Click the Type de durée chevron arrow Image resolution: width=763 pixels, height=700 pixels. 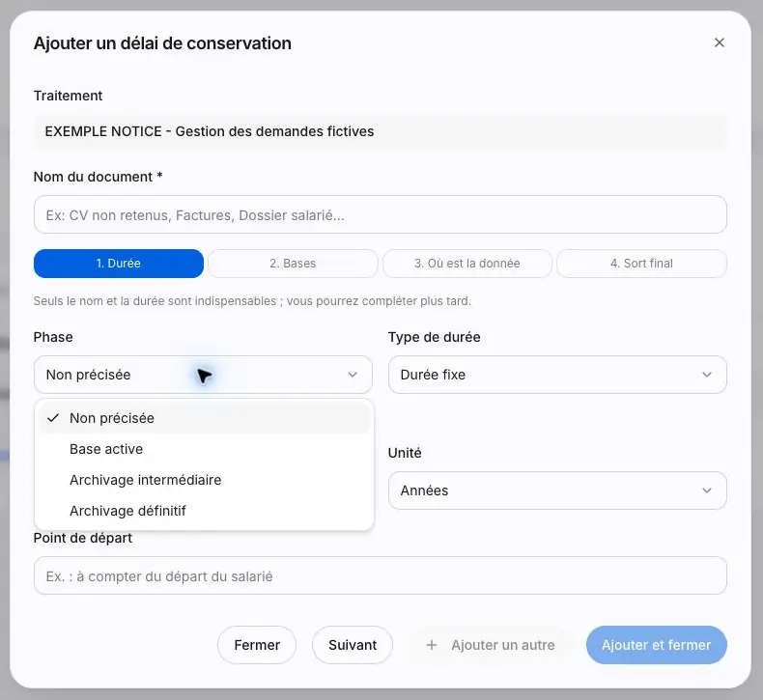707,375
